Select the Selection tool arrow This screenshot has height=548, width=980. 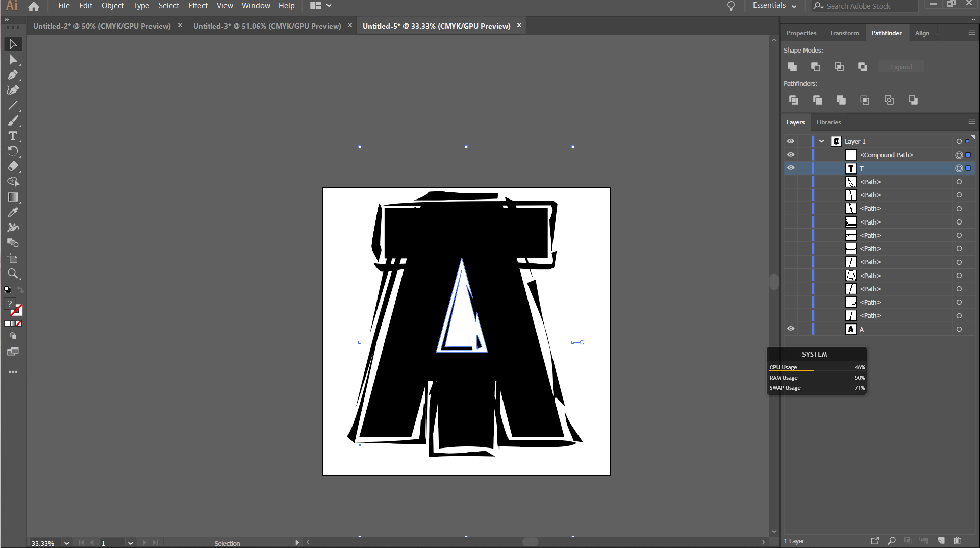point(13,44)
